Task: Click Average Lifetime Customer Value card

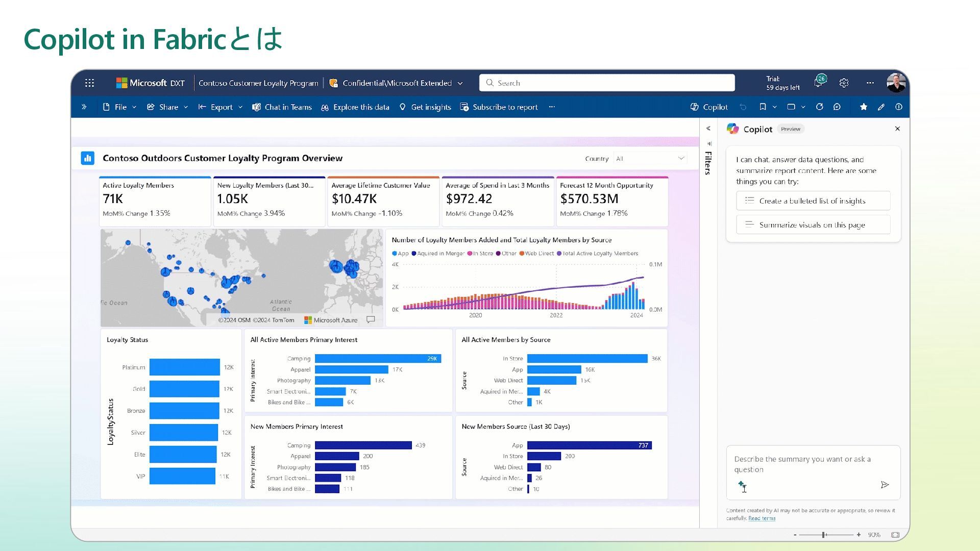Action: click(383, 201)
